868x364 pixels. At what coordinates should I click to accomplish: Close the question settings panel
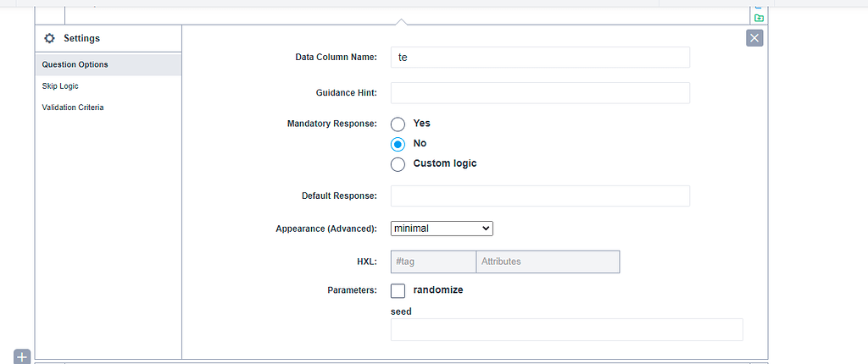[x=754, y=37]
